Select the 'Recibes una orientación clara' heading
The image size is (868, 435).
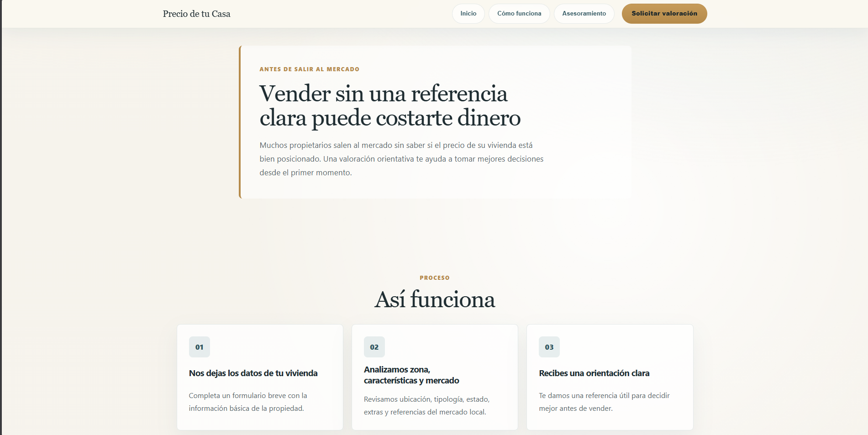tap(594, 373)
